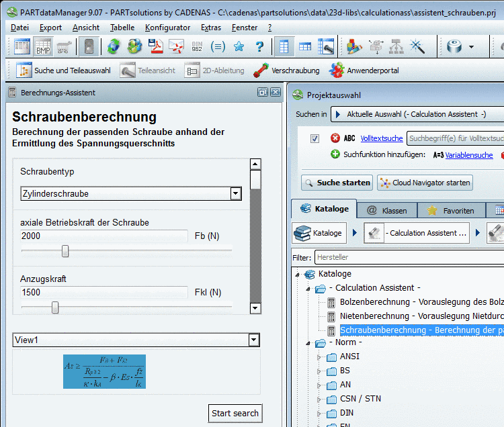The image size is (504, 427).
Task: Click the Fkl (N) value field
Action: tap(103, 293)
